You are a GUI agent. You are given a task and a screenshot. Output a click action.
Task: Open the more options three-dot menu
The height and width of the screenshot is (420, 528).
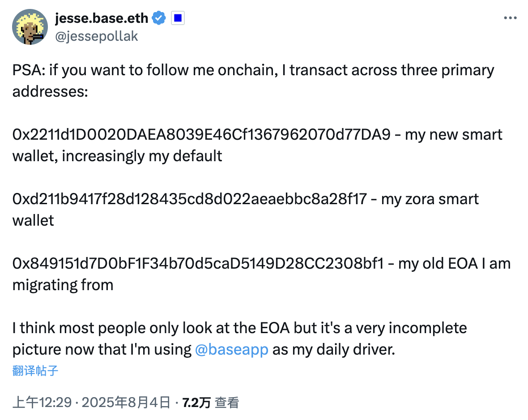pyautogui.click(x=510, y=18)
